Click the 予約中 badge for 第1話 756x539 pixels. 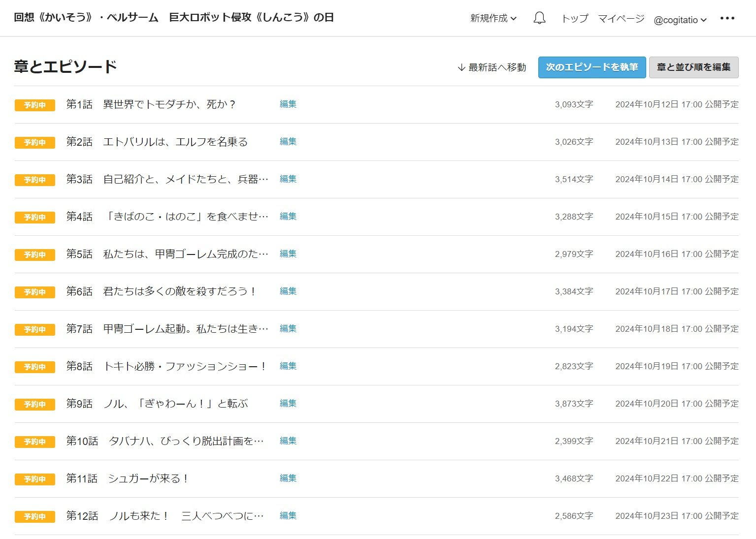pos(34,105)
